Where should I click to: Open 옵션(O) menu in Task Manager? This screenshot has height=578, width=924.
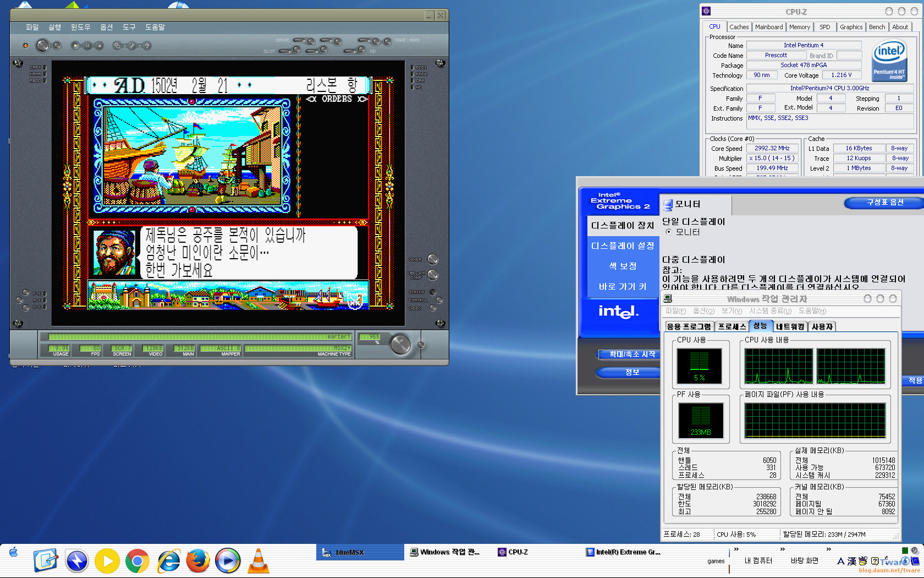click(x=703, y=311)
